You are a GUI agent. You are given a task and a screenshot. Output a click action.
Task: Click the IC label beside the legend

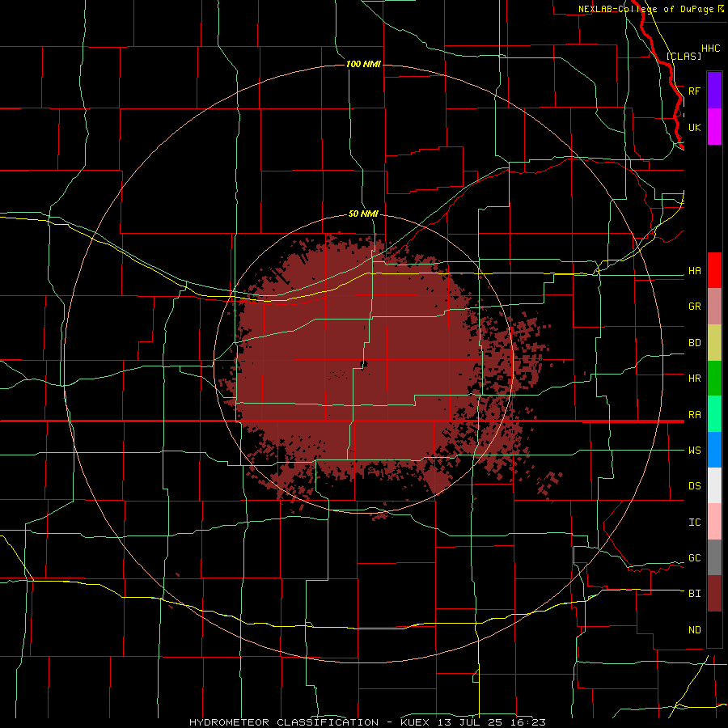point(694,523)
